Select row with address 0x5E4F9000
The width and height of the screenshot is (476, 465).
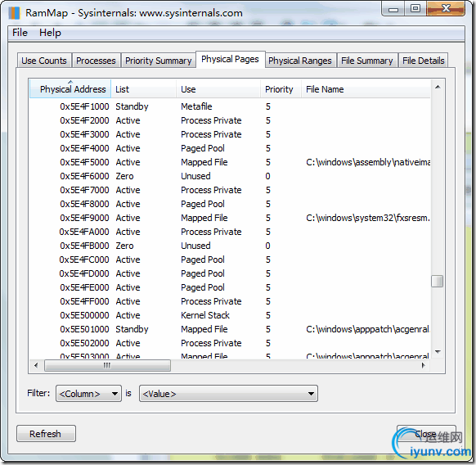230,218
